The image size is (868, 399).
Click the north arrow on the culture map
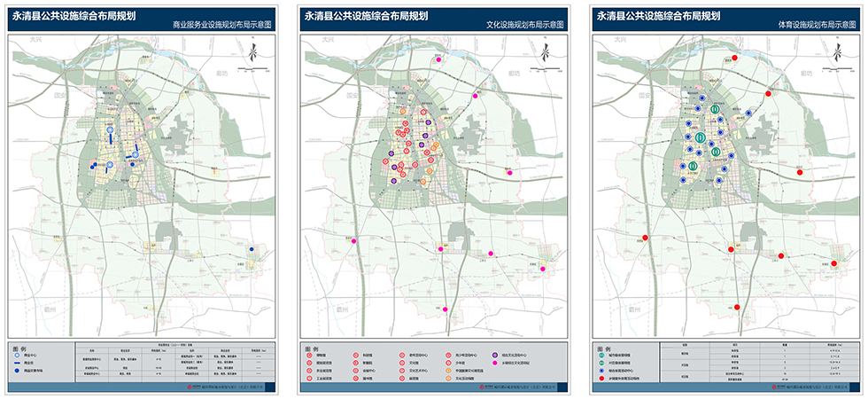544,53
